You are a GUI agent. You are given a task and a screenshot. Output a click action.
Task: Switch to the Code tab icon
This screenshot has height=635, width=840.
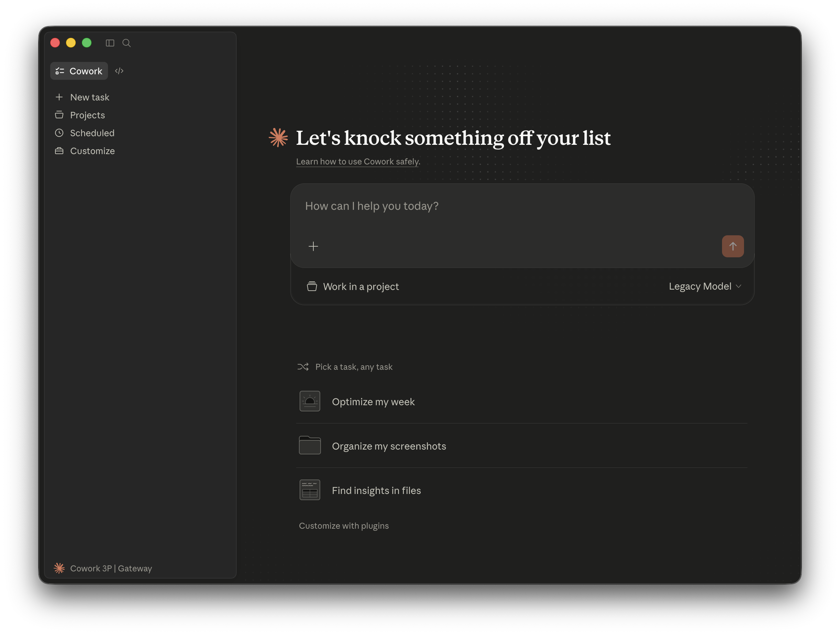(119, 71)
